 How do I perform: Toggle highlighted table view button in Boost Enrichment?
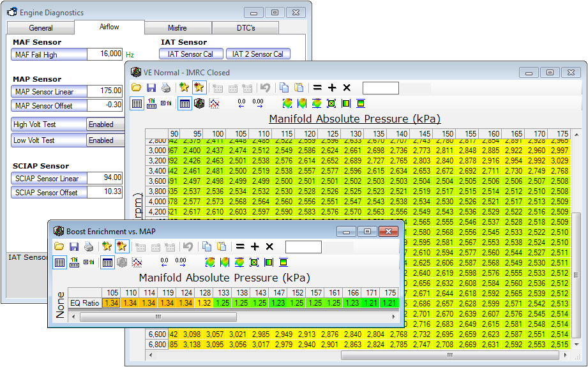point(107,262)
